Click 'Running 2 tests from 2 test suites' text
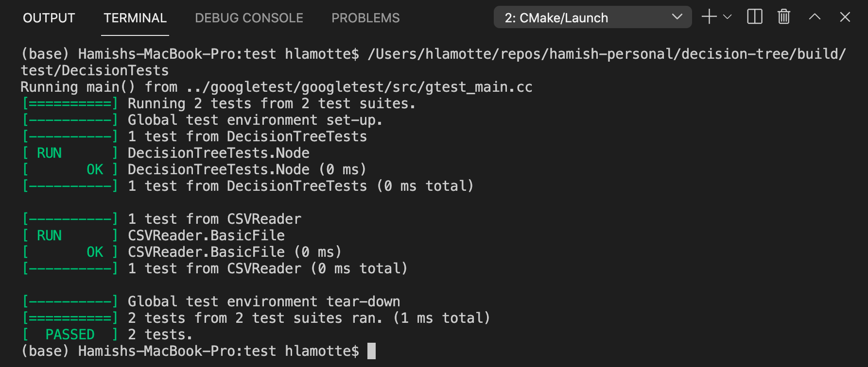 pos(271,103)
